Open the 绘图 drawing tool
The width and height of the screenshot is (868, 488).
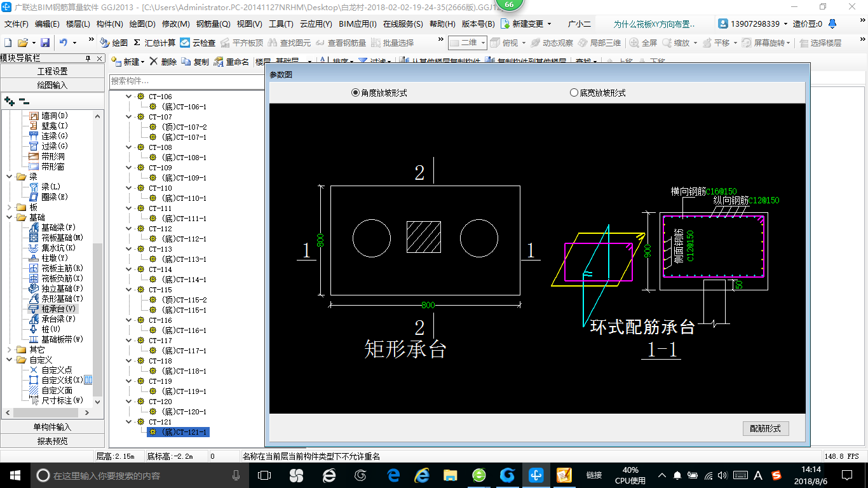coord(114,43)
